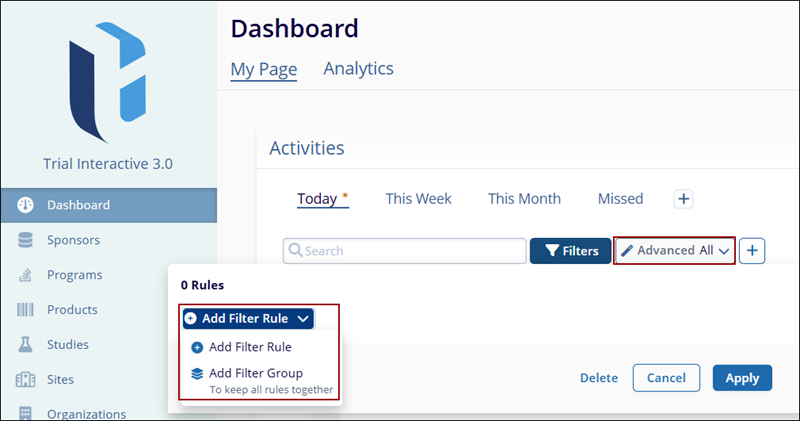Click the Filters button
Viewport: 800px width, 421px height.
tap(570, 251)
